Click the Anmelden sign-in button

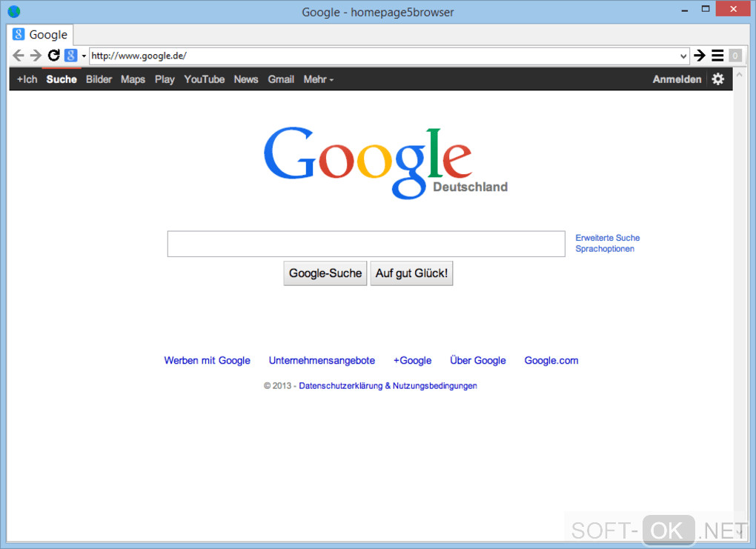pyautogui.click(x=677, y=79)
